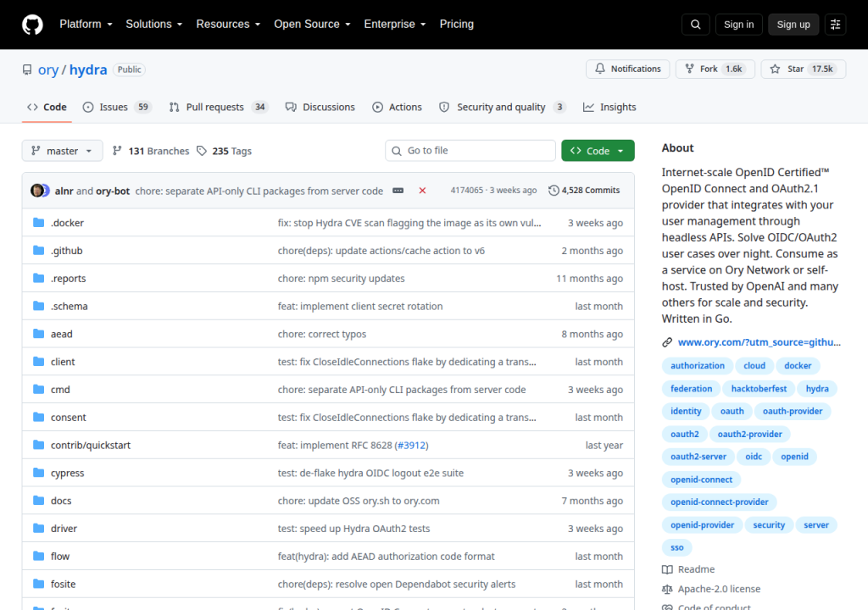Click the fosite folder icon

click(38, 584)
